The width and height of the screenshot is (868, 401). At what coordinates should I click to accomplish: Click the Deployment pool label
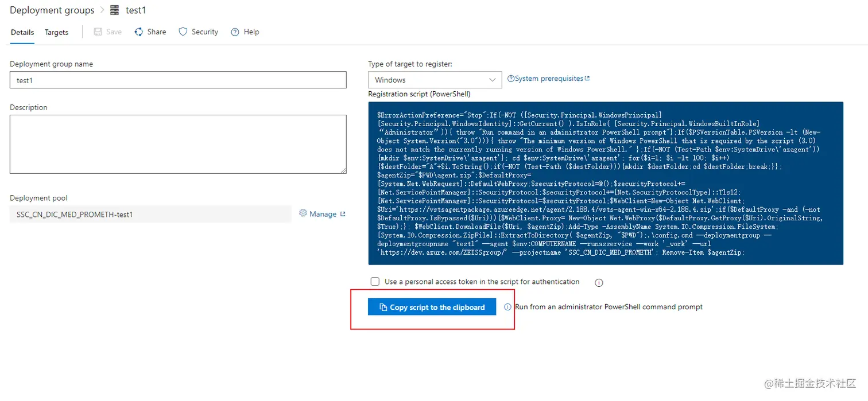coord(38,198)
